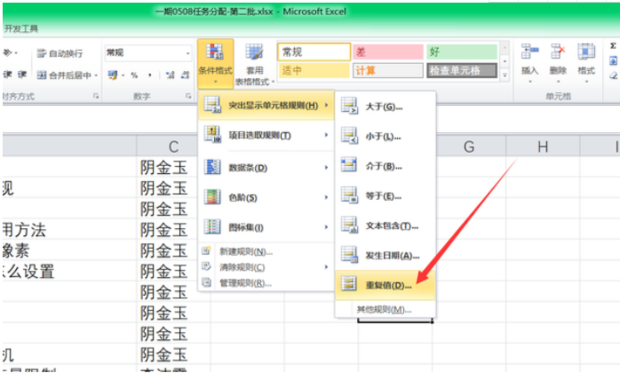
Task: Click the Fill down arrow icon
Action: pyautogui.click(x=613, y=61)
